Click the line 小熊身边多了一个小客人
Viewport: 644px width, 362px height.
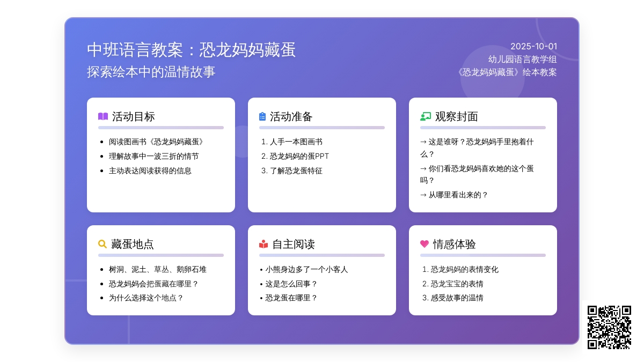tap(306, 270)
